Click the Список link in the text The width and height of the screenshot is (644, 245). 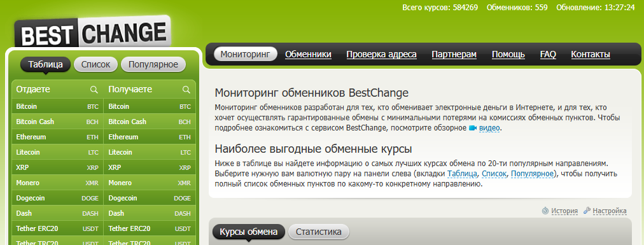pos(494,174)
